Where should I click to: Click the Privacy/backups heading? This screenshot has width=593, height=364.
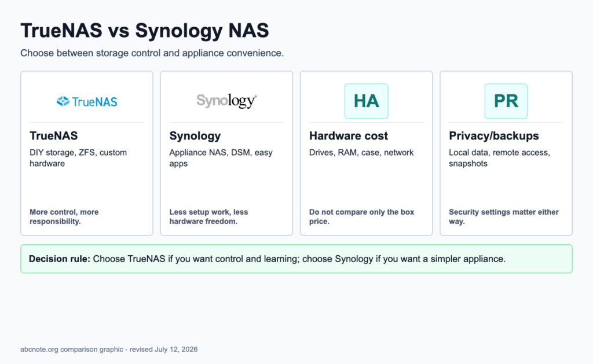pyautogui.click(x=493, y=135)
